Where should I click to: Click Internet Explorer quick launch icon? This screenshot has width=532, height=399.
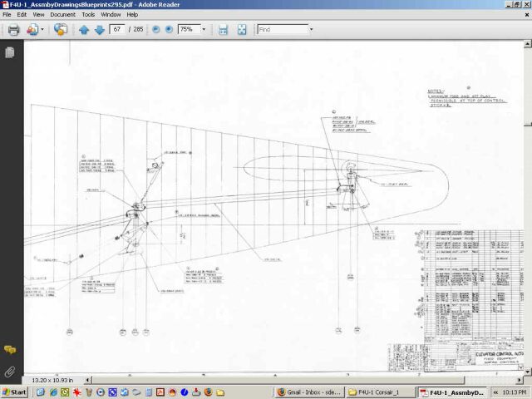coord(53,392)
